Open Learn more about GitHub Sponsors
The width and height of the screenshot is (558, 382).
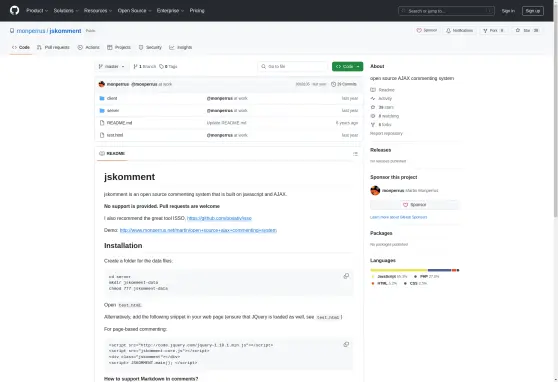click(399, 217)
